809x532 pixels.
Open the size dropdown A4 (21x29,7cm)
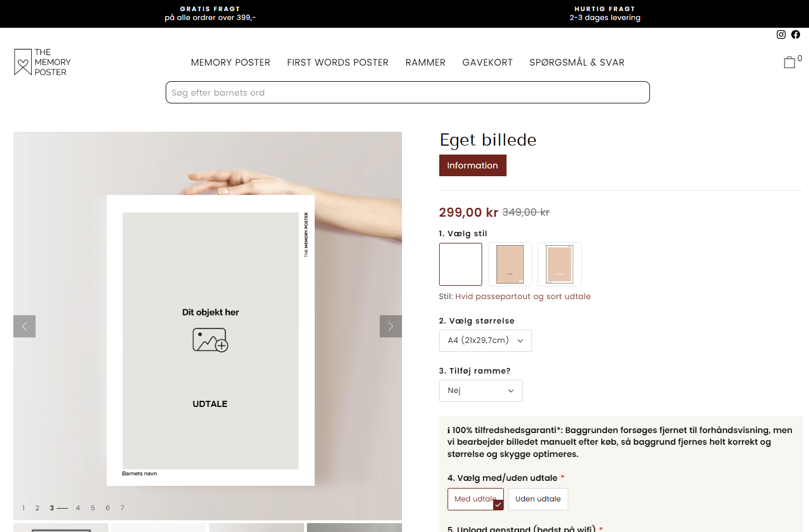[485, 341]
